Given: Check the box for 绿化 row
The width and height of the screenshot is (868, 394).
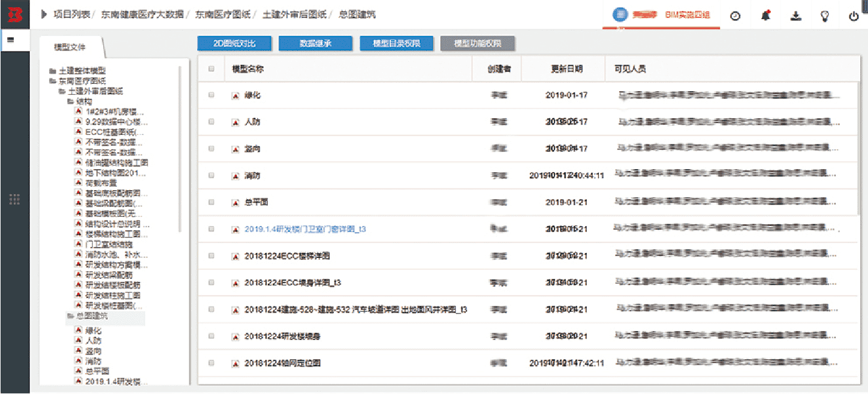Looking at the screenshot, I should (x=211, y=95).
